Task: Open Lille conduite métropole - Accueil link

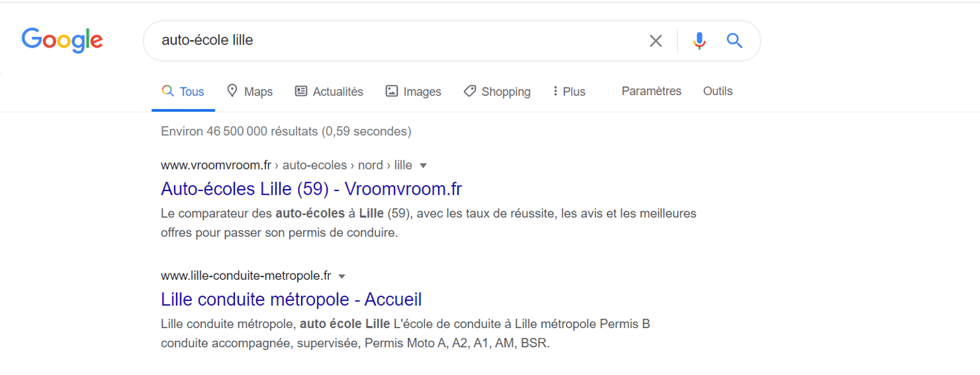Action: [x=292, y=299]
